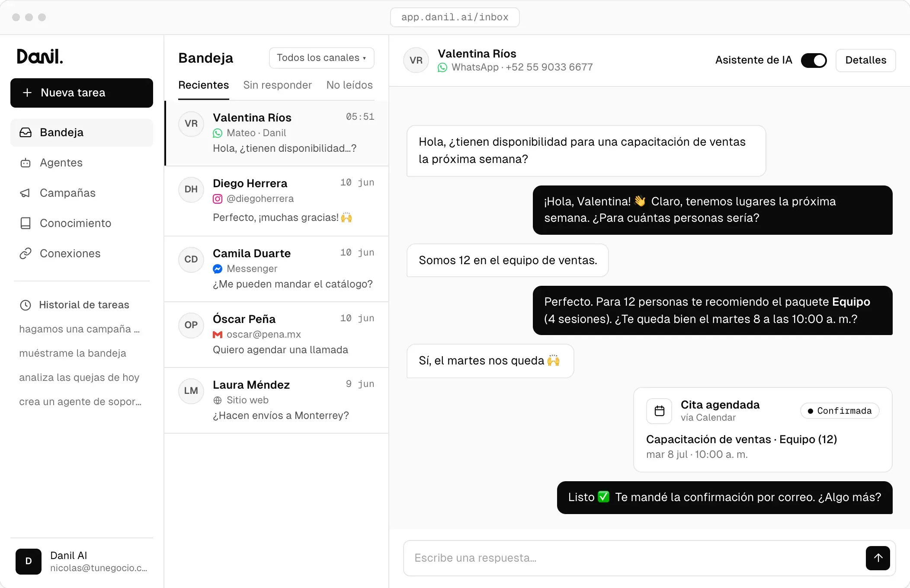Open Valentina Ríos conversation in list

coord(277,133)
